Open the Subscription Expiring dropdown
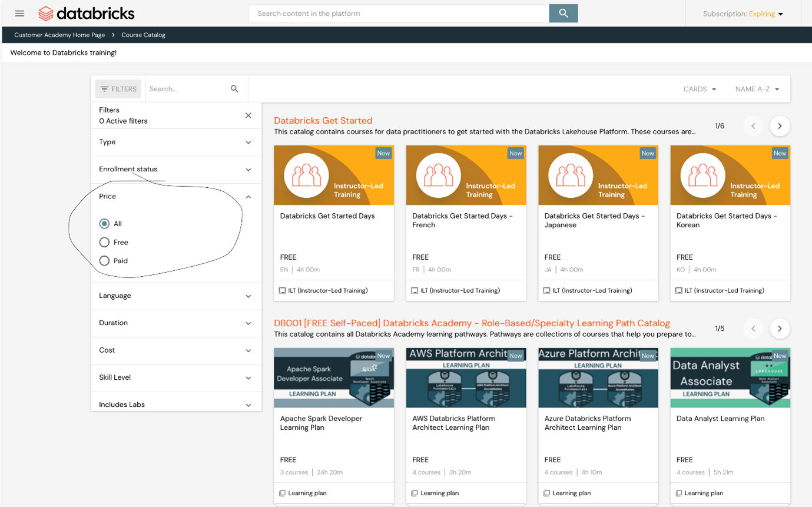This screenshot has height=507, width=812. tap(743, 14)
